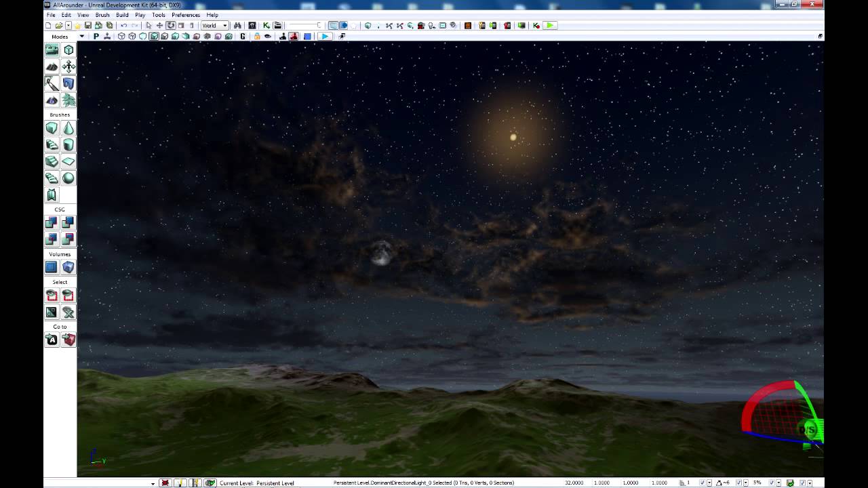Toggle the drag grid snap checkbox
Image resolution: width=868 pixels, height=488 pixels.
pyautogui.click(x=703, y=483)
